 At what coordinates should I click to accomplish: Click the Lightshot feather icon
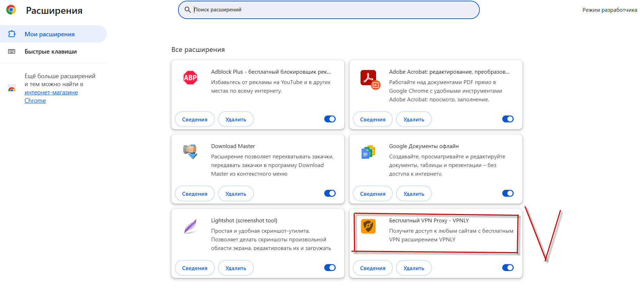coord(190,226)
